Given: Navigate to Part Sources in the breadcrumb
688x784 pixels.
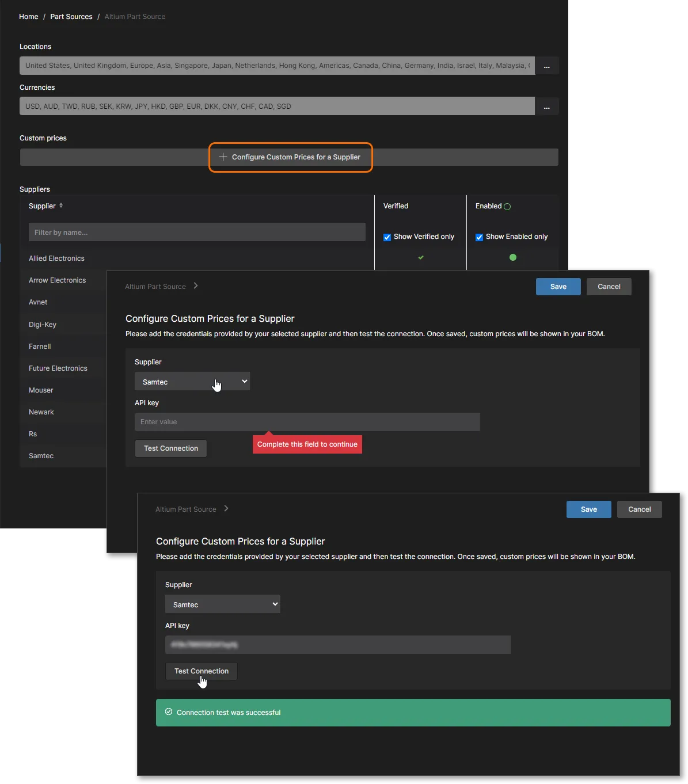Looking at the screenshot, I should click(71, 17).
